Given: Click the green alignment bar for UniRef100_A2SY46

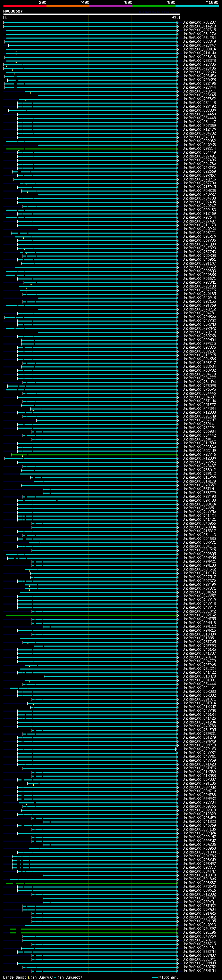Looking at the screenshot, I should [94, 455].
